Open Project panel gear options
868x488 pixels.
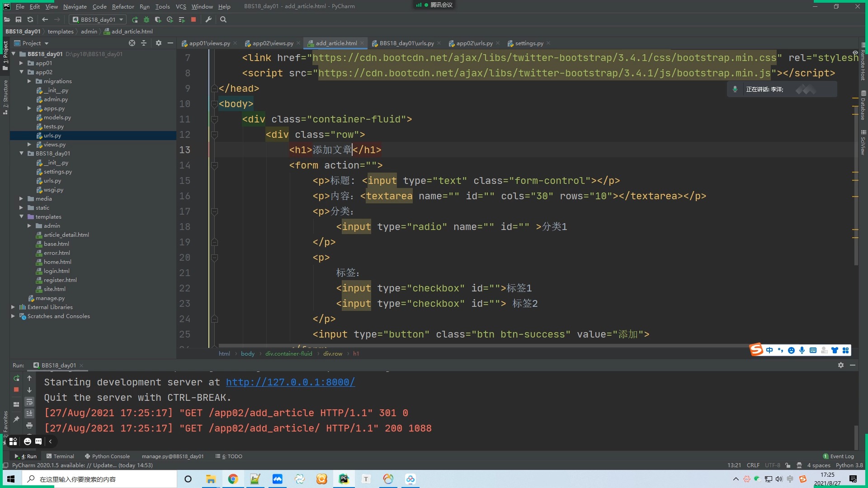159,43
